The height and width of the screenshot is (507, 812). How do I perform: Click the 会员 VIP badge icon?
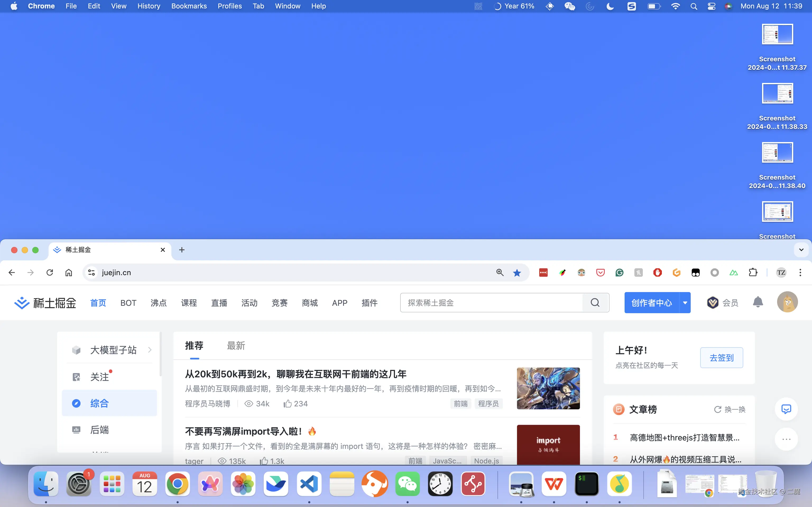tap(713, 302)
